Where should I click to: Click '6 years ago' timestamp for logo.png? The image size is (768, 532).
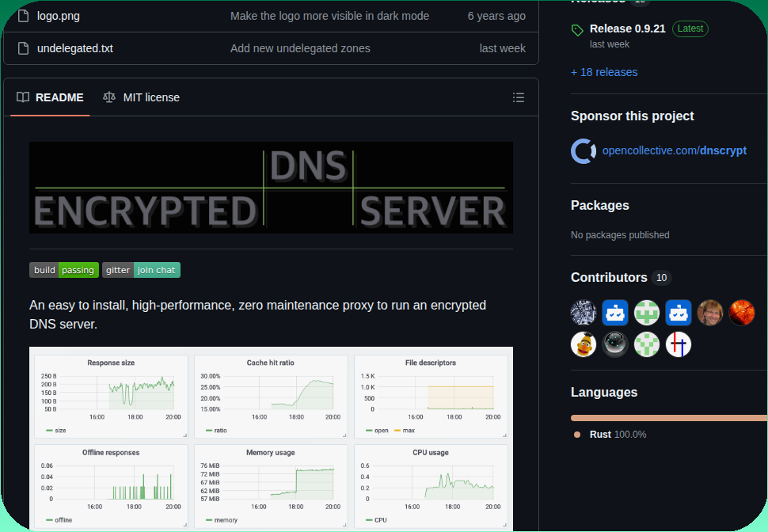pyautogui.click(x=496, y=16)
